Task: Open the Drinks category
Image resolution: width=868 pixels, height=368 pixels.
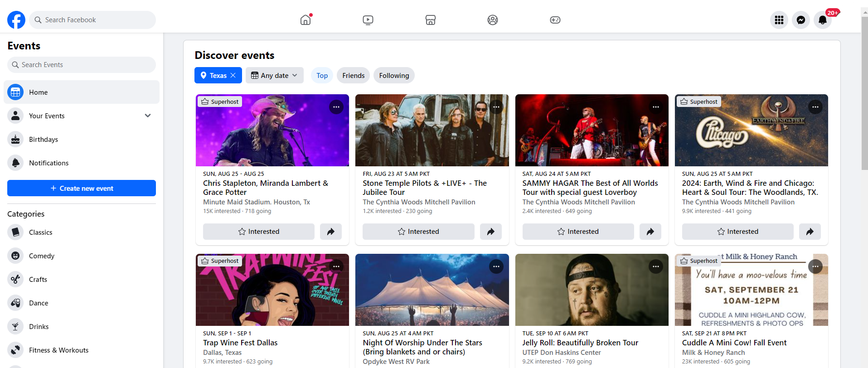Action: coord(82,326)
